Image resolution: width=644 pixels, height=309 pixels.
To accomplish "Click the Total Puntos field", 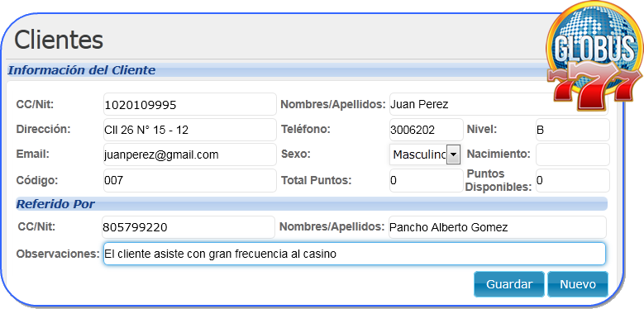I will [x=426, y=180].
